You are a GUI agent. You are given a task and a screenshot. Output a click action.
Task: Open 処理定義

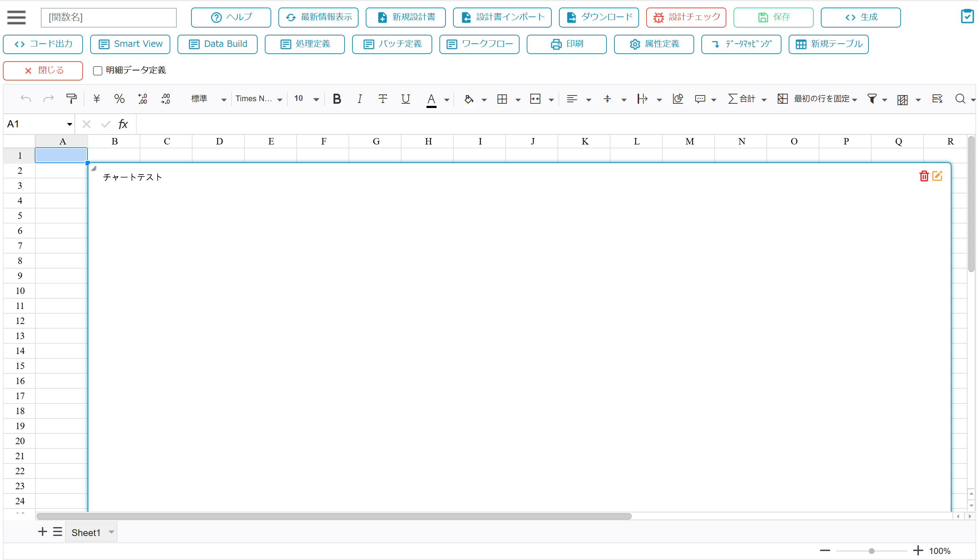pyautogui.click(x=305, y=44)
